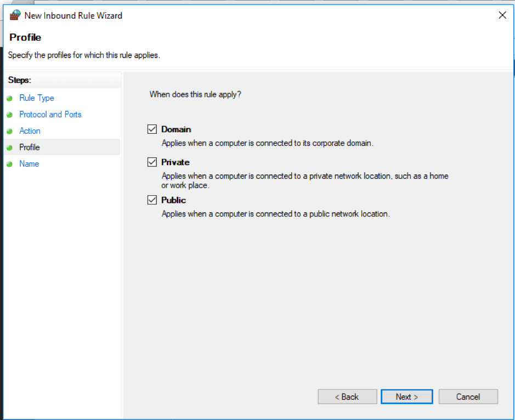
Task: Click Next to proceed in the wizard
Action: tap(406, 396)
